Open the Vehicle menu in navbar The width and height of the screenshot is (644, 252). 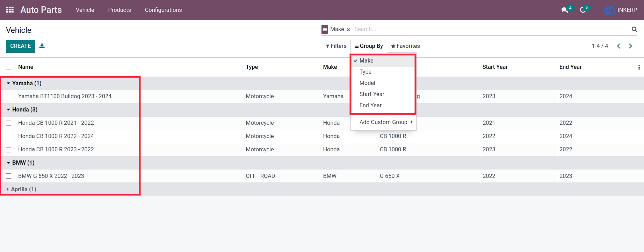click(x=85, y=10)
